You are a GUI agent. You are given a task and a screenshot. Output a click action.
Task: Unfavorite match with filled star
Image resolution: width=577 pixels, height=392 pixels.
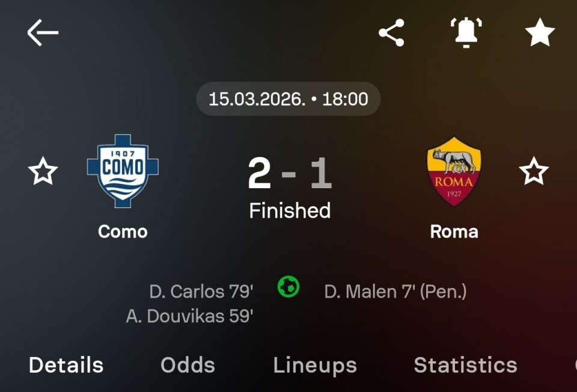point(540,32)
